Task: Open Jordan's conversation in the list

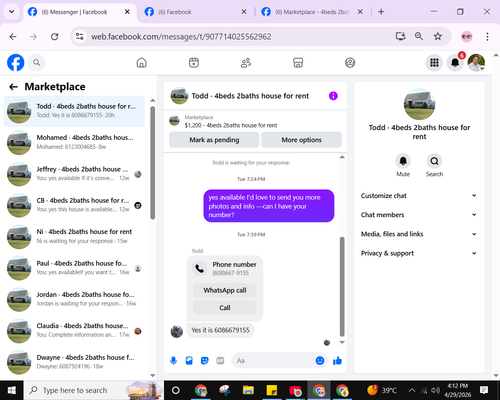Action: tap(74, 299)
